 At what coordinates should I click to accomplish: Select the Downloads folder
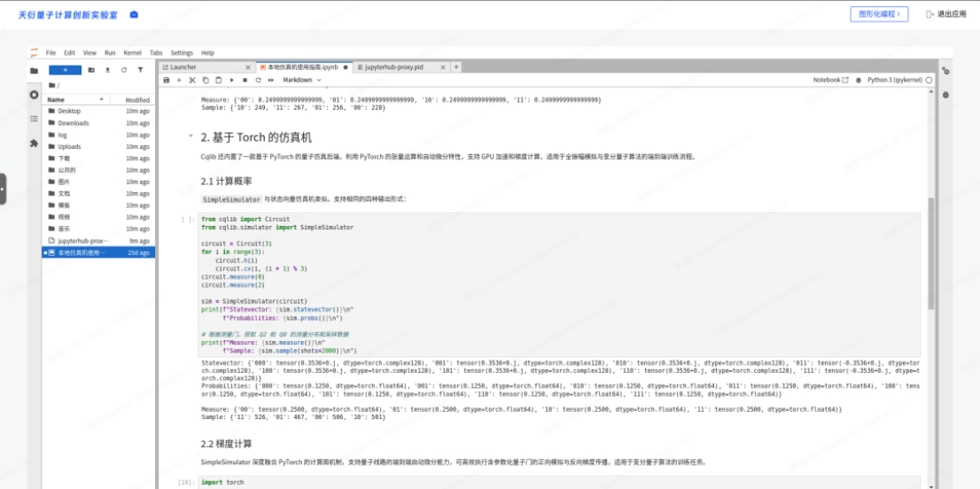(98, 123)
